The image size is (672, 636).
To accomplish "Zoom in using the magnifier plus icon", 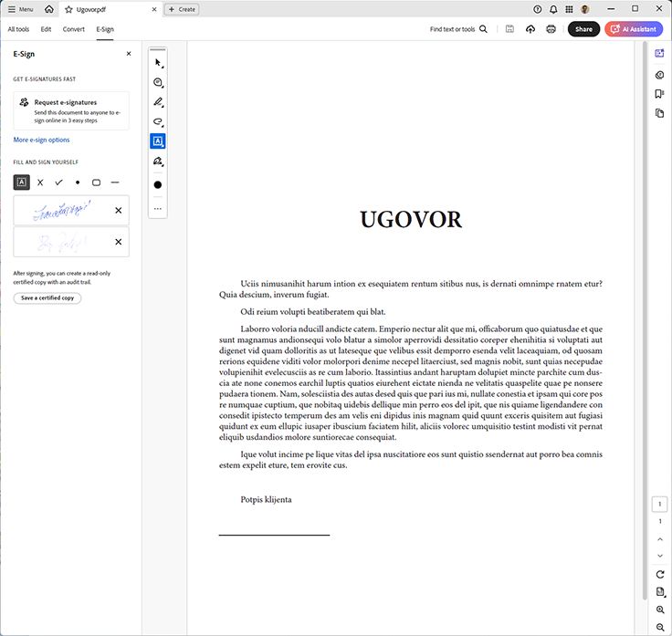I will [x=659, y=610].
